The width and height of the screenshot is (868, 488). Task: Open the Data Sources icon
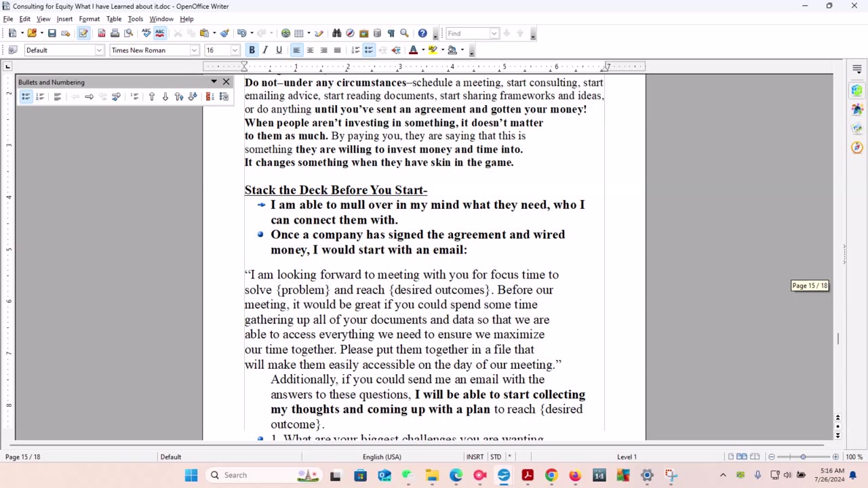coord(377,33)
